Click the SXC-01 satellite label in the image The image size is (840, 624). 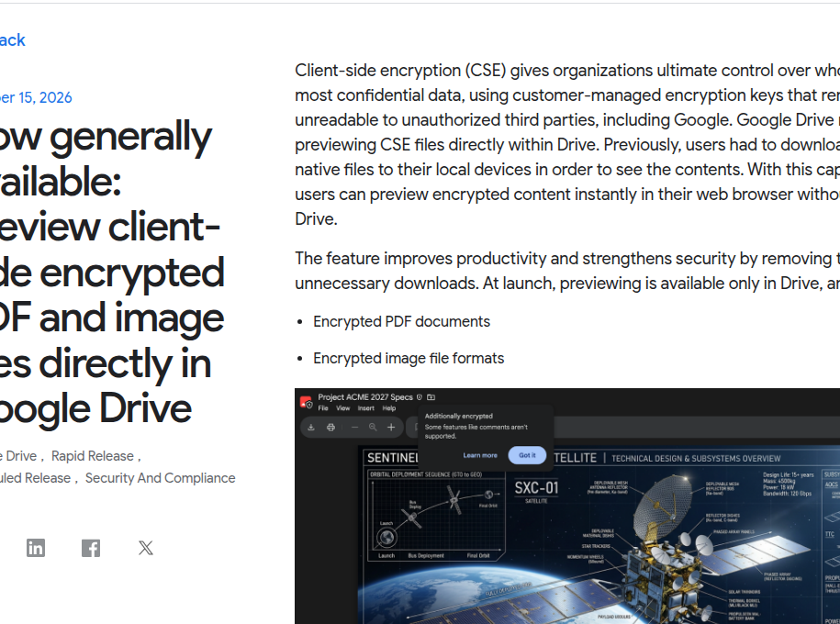click(x=536, y=488)
